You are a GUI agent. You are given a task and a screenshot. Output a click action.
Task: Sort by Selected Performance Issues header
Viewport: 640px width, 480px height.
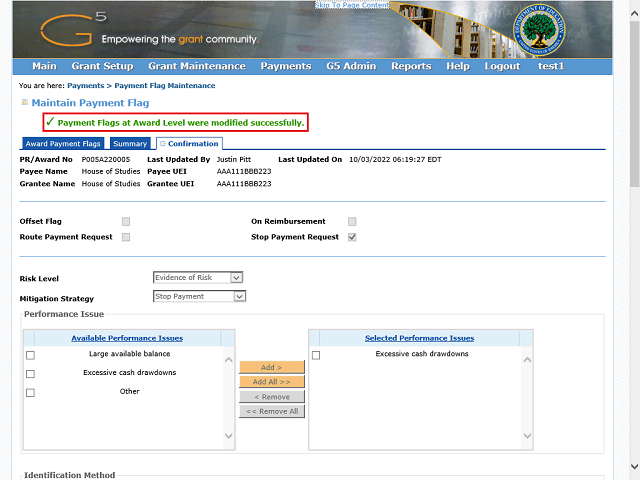[x=420, y=338]
